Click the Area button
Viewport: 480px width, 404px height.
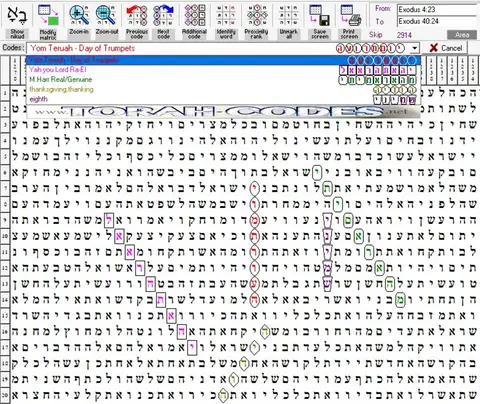462,35
